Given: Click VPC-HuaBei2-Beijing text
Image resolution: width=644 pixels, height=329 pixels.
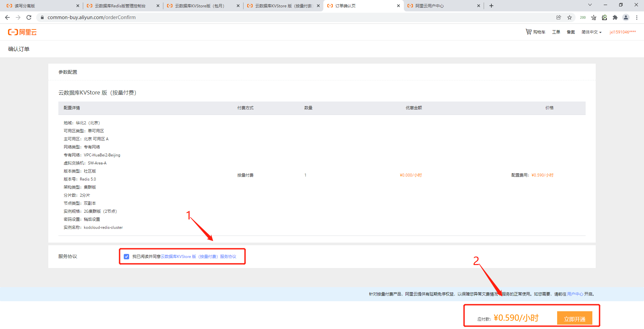Looking at the screenshot, I should [x=102, y=155].
